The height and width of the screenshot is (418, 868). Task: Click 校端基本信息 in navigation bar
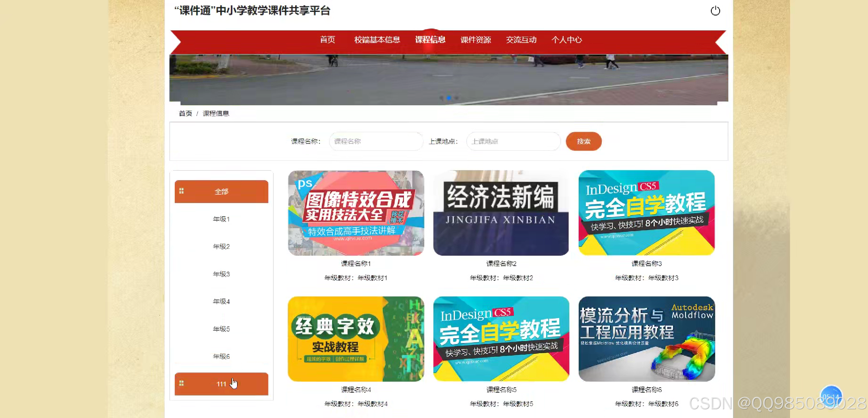click(377, 40)
